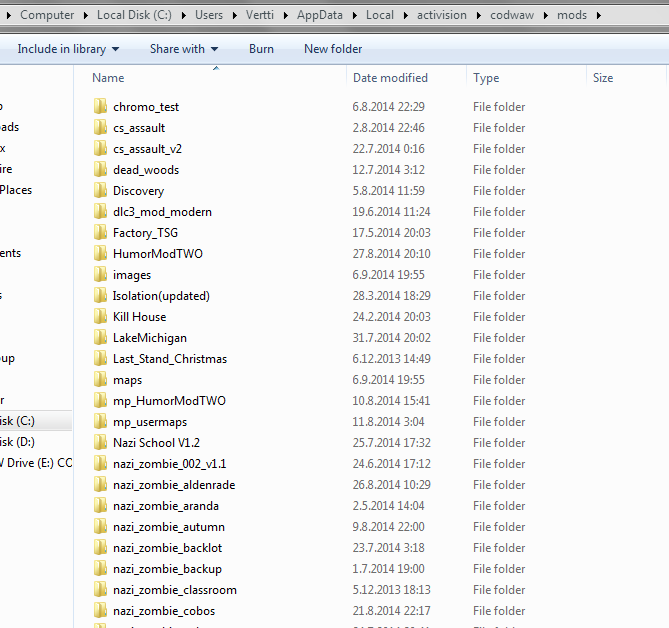Screen dimensions: 669x628
Task: Select Local Disk (C:) in navigation pane
Action: click(x=17, y=421)
